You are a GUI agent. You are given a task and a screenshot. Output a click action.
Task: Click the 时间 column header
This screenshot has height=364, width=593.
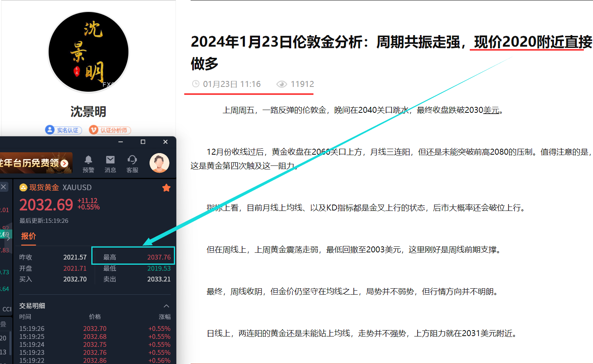coord(25,317)
